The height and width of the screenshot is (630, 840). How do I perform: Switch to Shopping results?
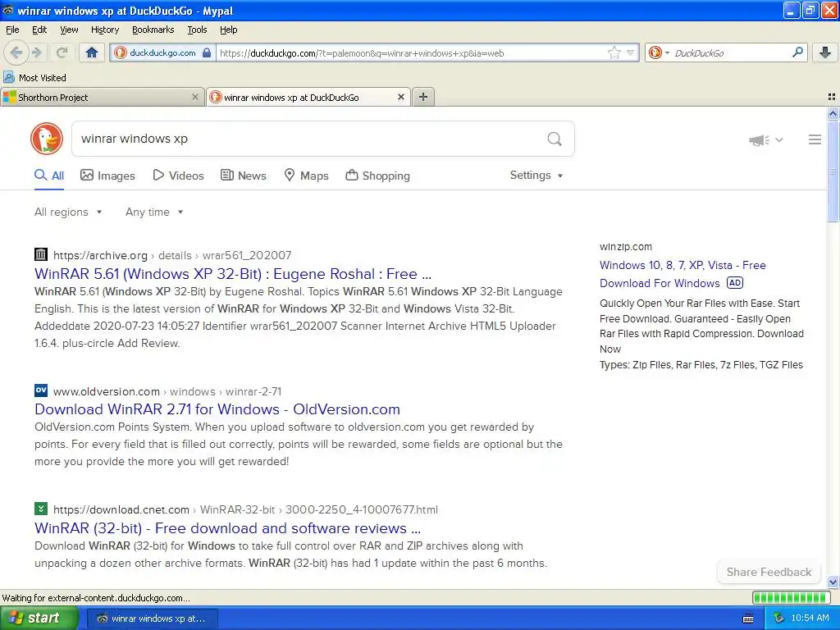tap(377, 176)
